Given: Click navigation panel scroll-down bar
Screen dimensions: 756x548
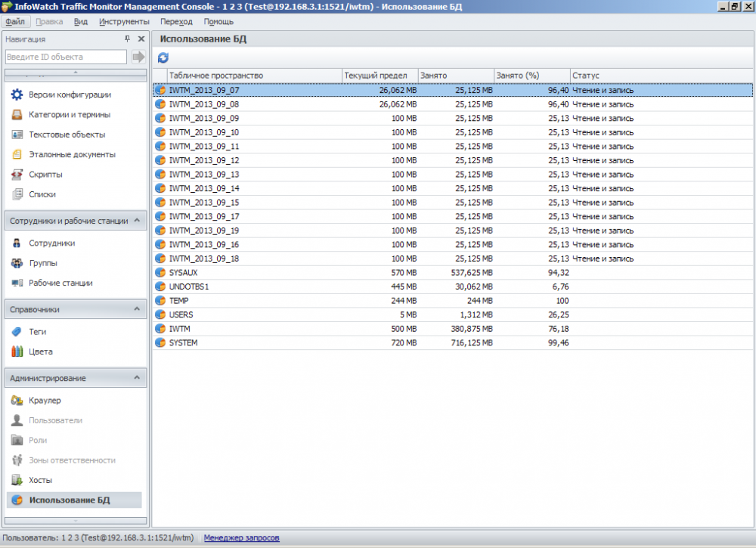Looking at the screenshot, I should tap(75, 521).
